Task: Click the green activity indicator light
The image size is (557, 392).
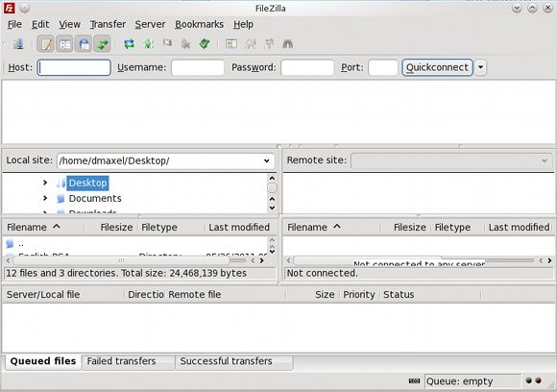Action: [529, 380]
